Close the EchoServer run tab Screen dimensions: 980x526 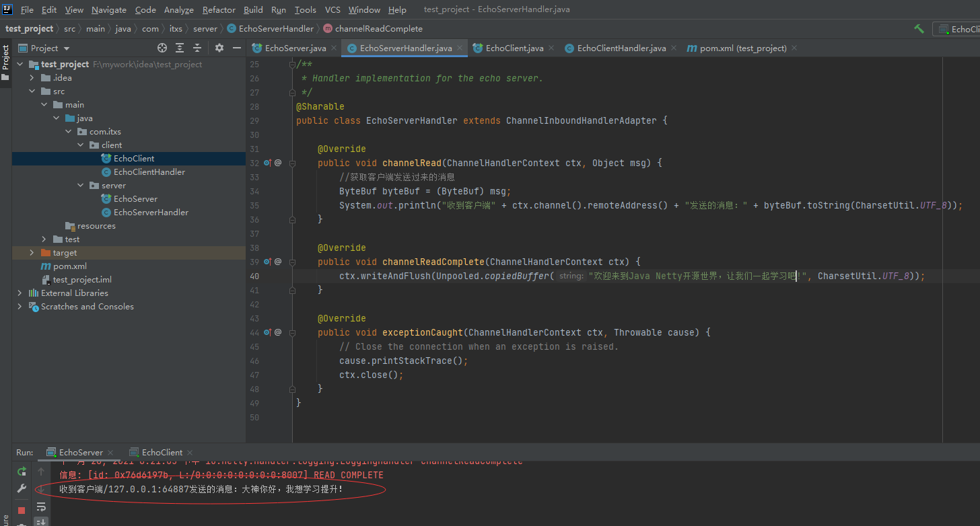pyautogui.click(x=110, y=453)
